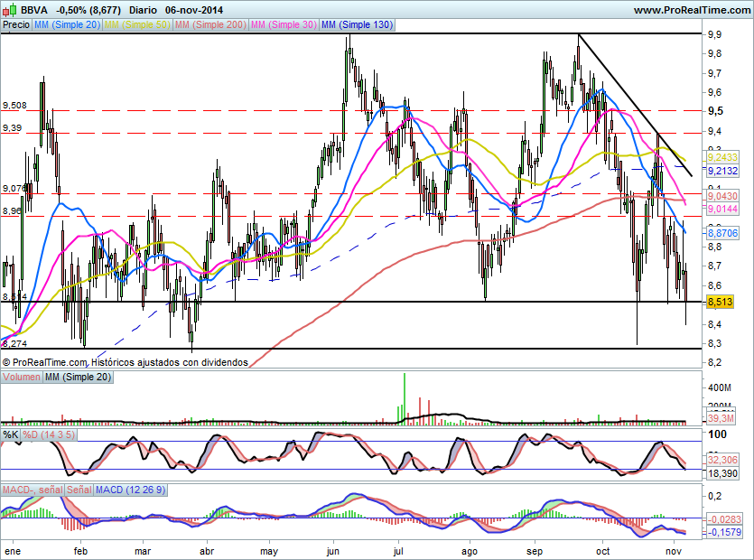Image resolution: width=754 pixels, height=560 pixels.
Task: Click the 'ene' month marker
Action: pos(13,551)
